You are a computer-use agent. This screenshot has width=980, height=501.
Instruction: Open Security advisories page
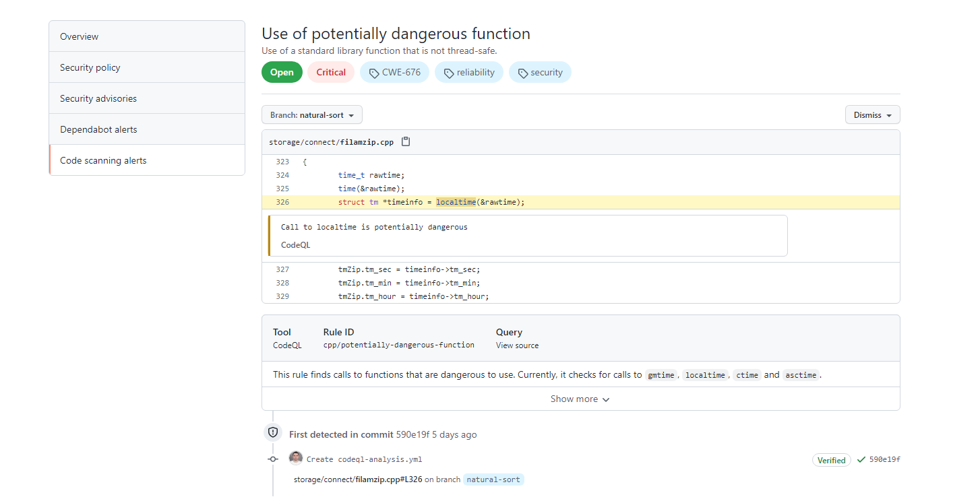point(147,98)
